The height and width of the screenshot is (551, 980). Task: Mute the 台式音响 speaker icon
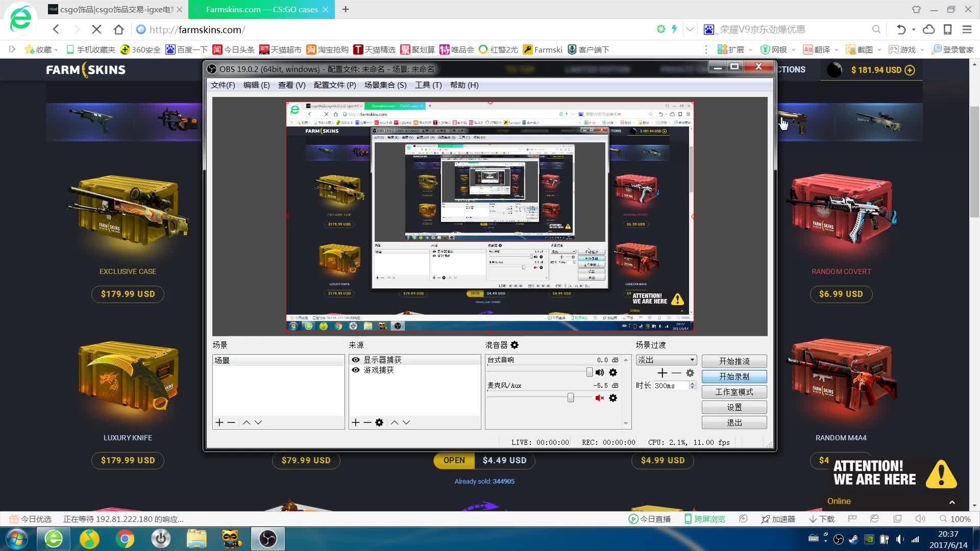600,372
